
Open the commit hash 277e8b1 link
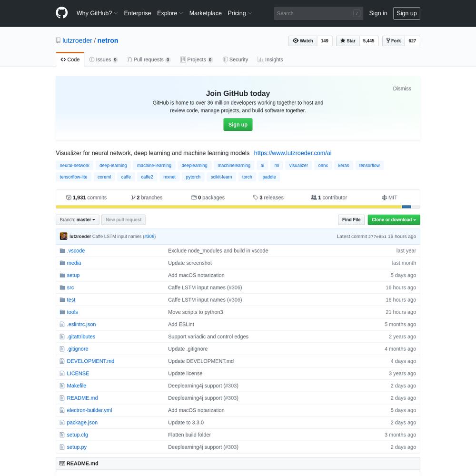click(x=377, y=237)
